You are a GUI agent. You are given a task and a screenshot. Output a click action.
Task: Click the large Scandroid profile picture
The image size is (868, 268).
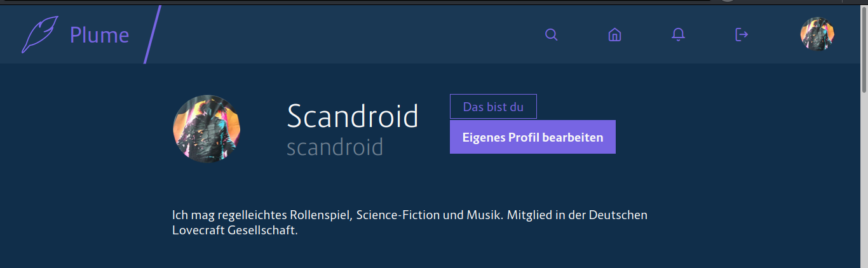point(207,129)
